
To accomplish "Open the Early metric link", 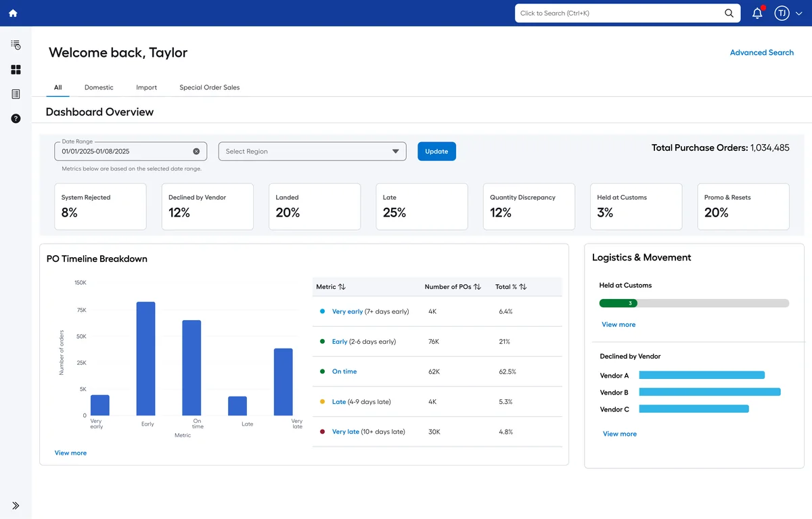I will 340,342.
